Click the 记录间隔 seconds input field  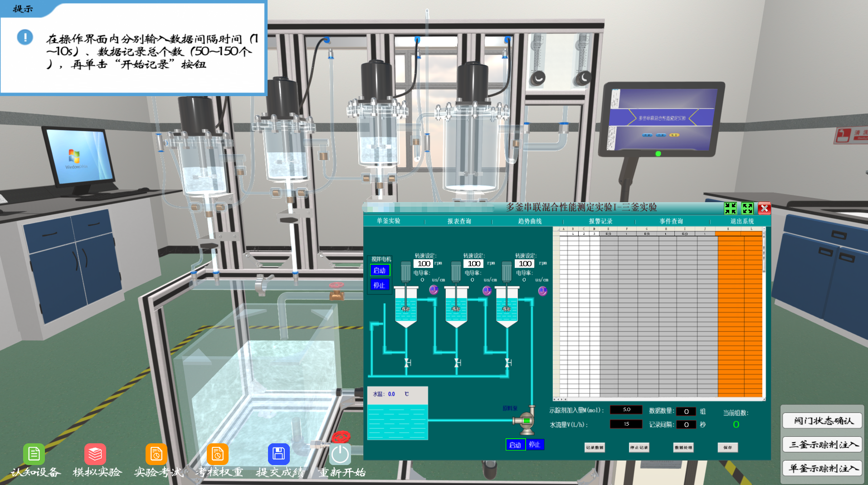[686, 425]
